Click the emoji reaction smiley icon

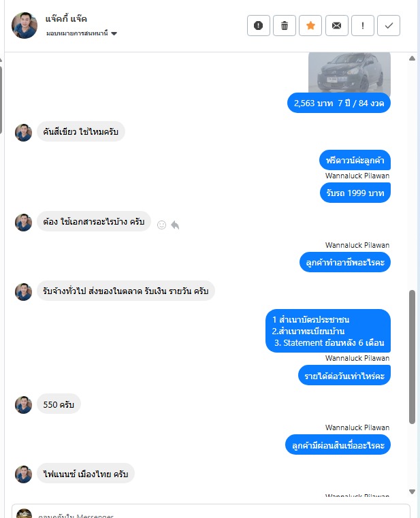pyautogui.click(x=161, y=225)
